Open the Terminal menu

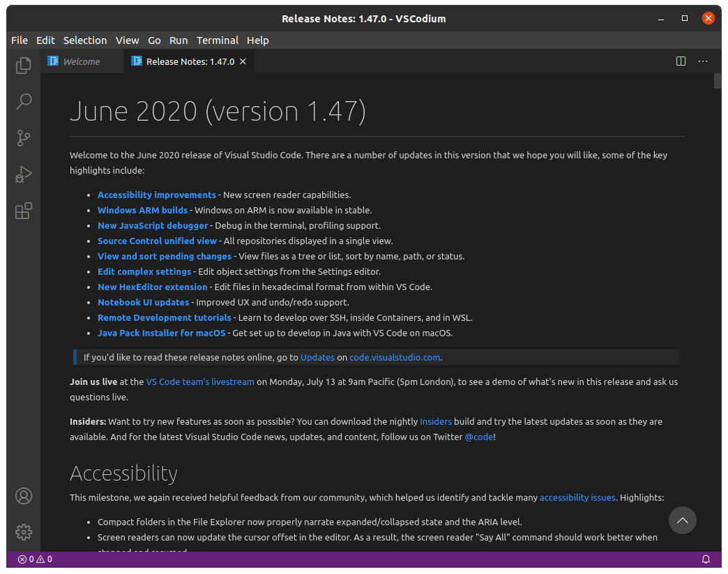[x=217, y=40]
